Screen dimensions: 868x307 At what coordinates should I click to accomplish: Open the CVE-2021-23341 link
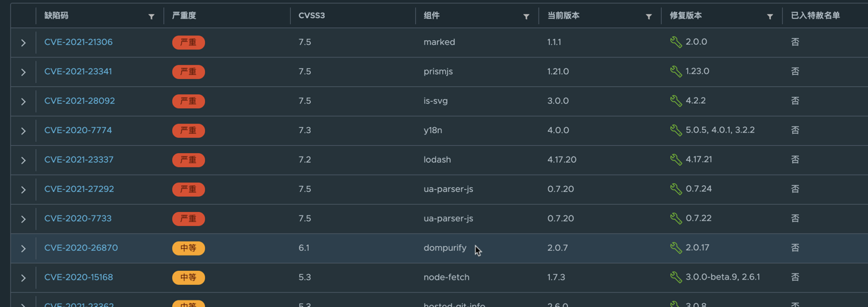78,72
